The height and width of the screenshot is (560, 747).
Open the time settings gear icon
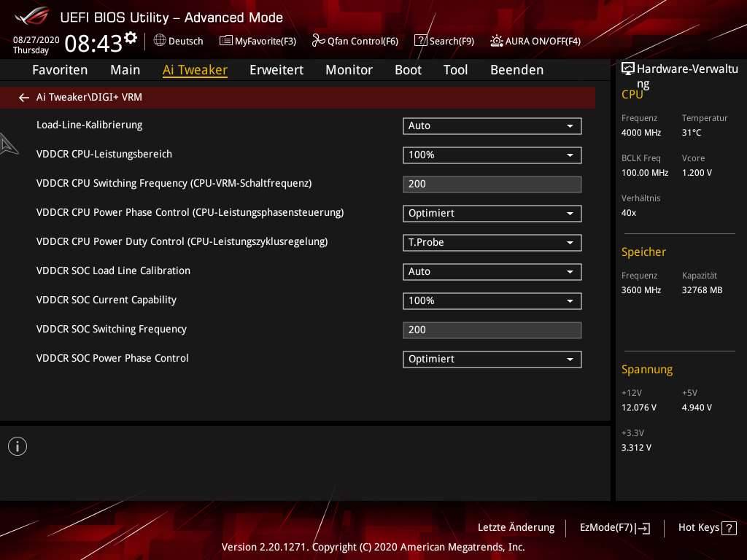131,38
